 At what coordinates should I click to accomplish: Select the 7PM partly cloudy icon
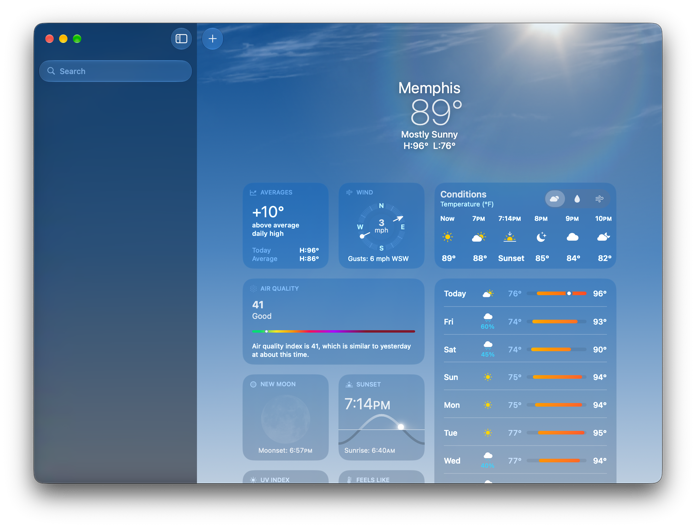478,237
